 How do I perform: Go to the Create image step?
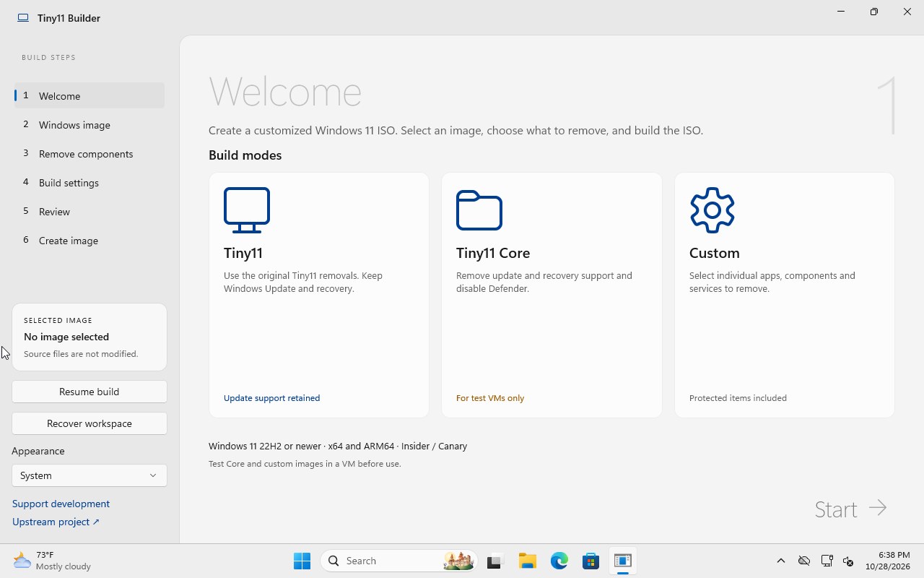[x=90, y=241]
